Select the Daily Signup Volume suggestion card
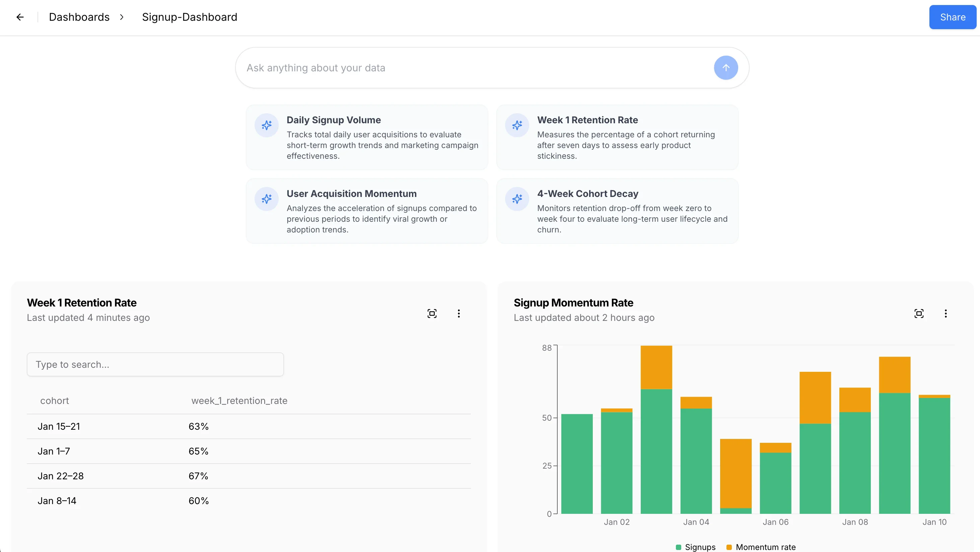The width and height of the screenshot is (980, 552). 366,137
